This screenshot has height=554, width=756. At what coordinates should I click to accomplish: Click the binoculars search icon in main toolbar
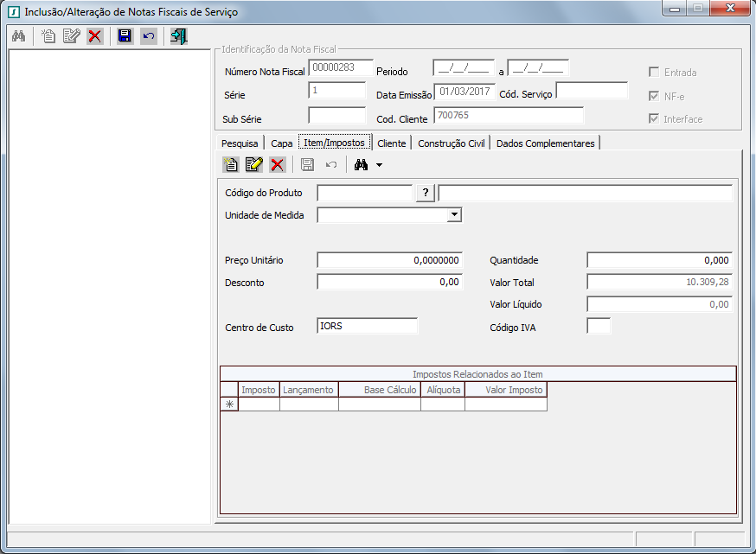pos(18,36)
